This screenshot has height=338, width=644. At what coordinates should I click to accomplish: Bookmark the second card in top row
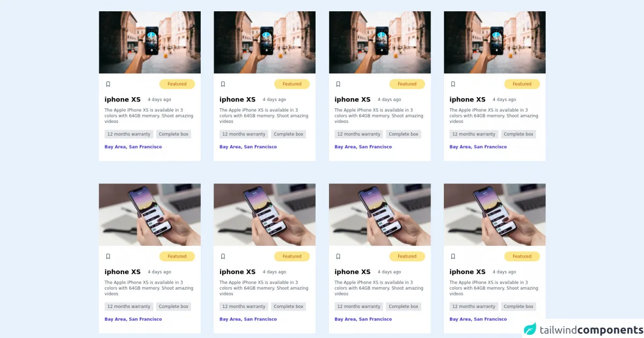(223, 84)
